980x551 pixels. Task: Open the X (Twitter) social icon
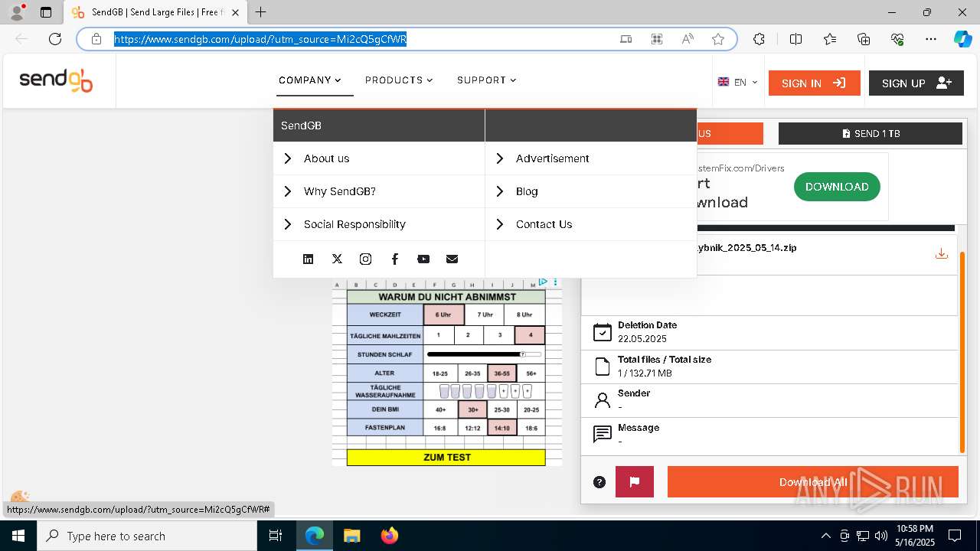click(x=337, y=259)
